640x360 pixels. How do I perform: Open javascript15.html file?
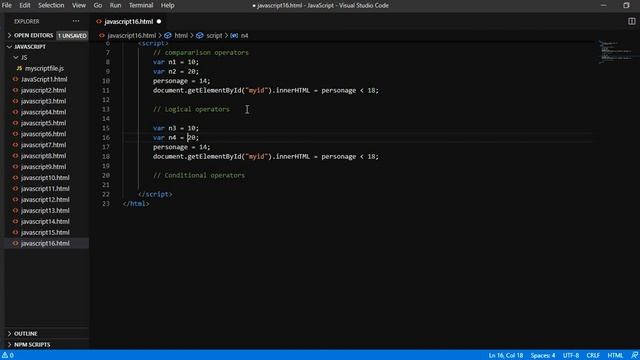click(x=45, y=232)
